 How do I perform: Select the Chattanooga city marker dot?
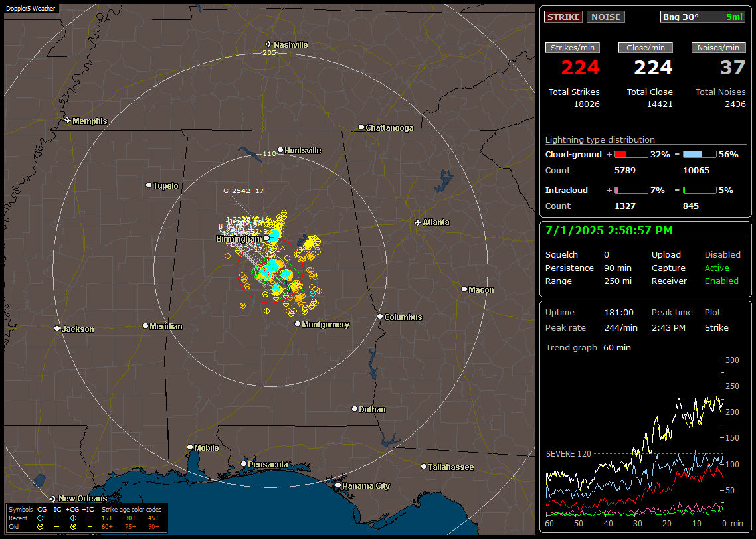(x=361, y=127)
